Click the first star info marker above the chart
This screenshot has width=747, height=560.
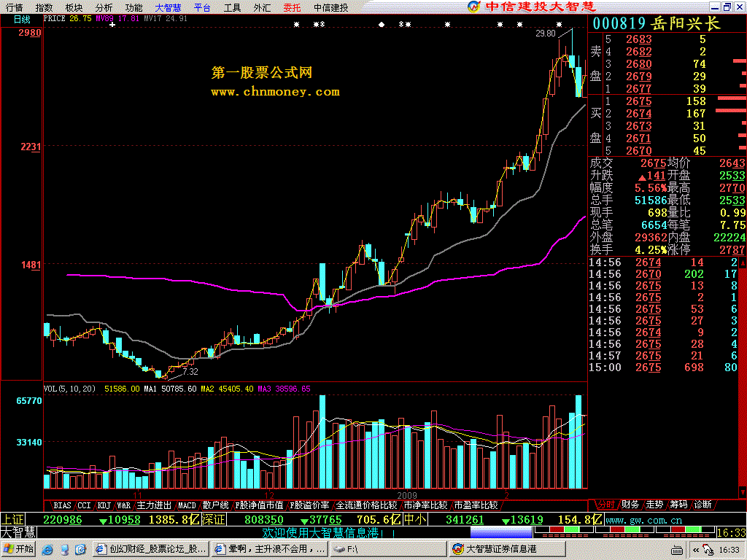pyautogui.click(x=296, y=24)
